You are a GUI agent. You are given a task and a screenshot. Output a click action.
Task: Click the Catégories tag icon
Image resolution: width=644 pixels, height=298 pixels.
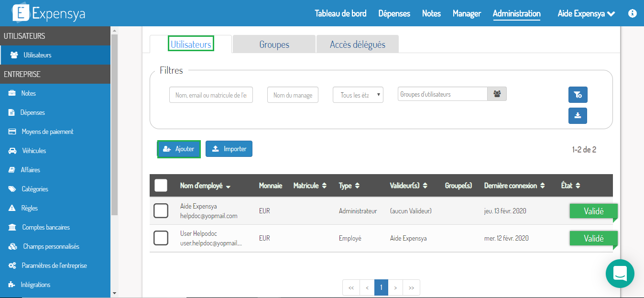pos(12,189)
